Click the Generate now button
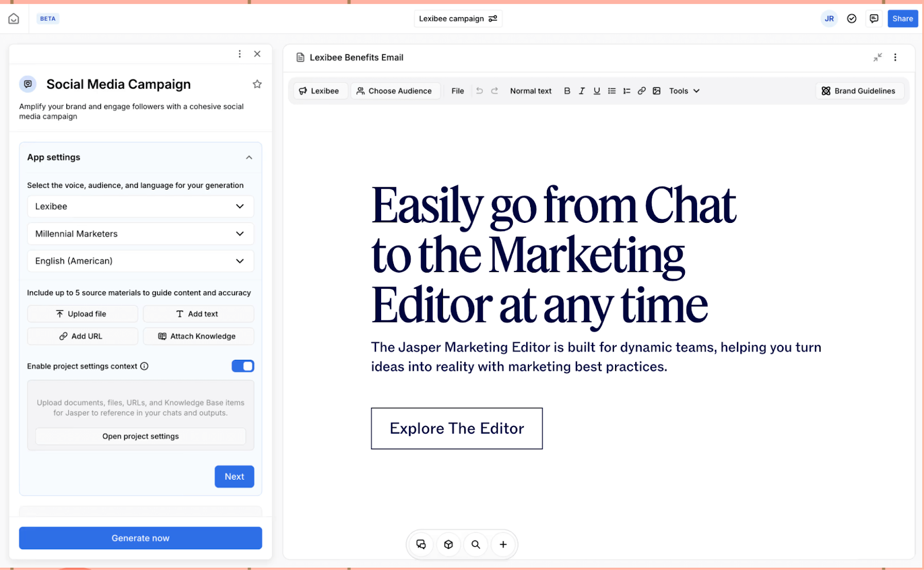 click(140, 538)
